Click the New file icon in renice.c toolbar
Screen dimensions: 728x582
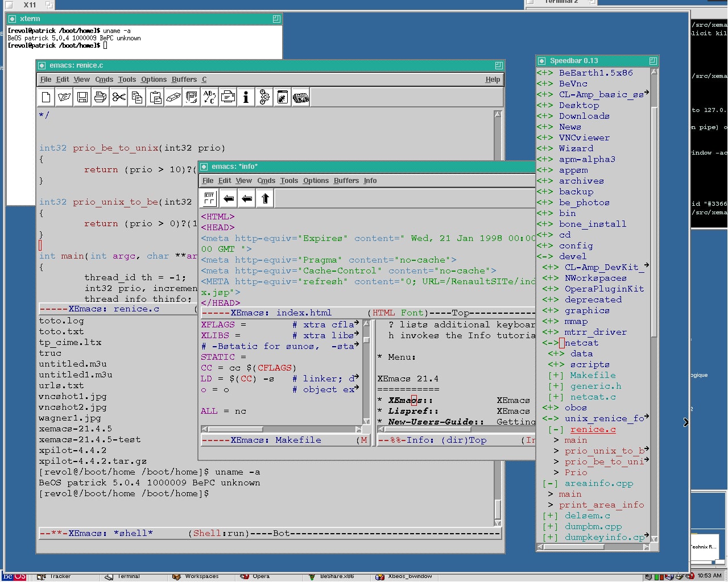46,97
